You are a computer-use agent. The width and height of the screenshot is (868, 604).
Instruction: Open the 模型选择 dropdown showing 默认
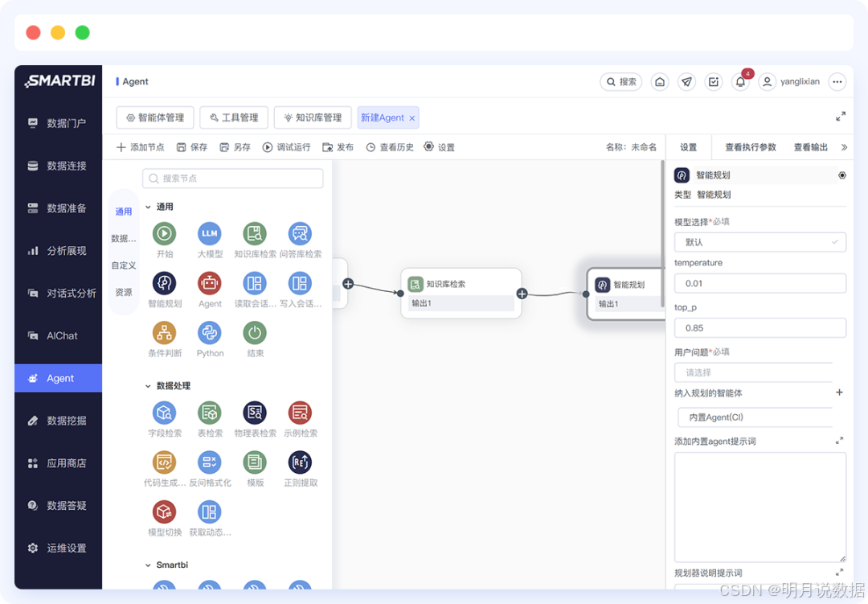760,242
